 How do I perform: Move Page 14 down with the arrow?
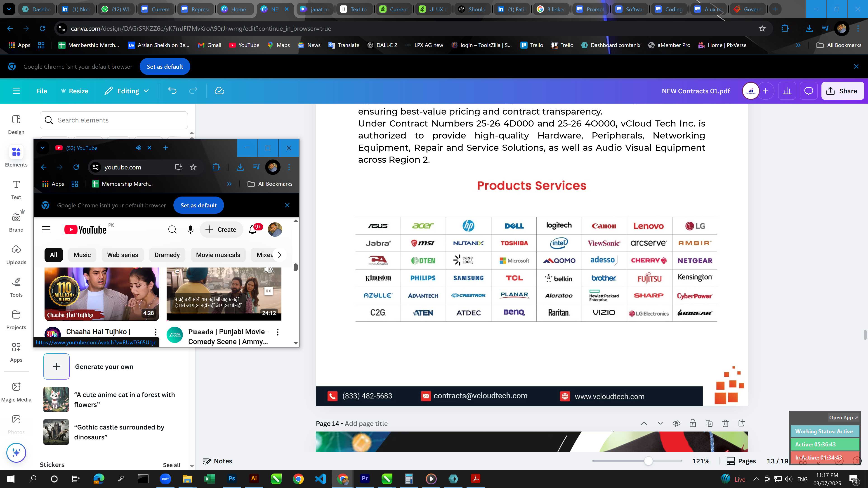tap(660, 423)
